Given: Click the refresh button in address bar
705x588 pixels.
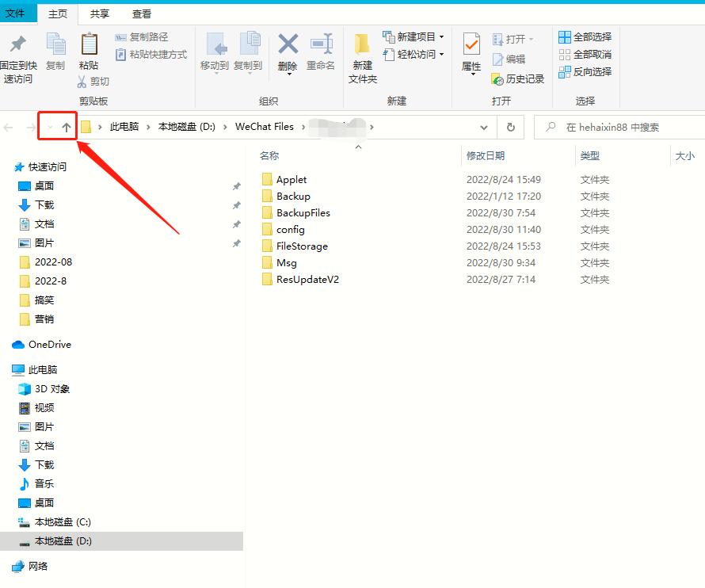Looking at the screenshot, I should (x=510, y=127).
